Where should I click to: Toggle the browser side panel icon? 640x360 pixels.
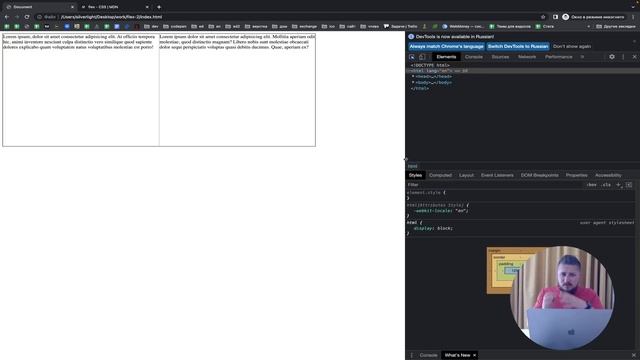point(555,17)
